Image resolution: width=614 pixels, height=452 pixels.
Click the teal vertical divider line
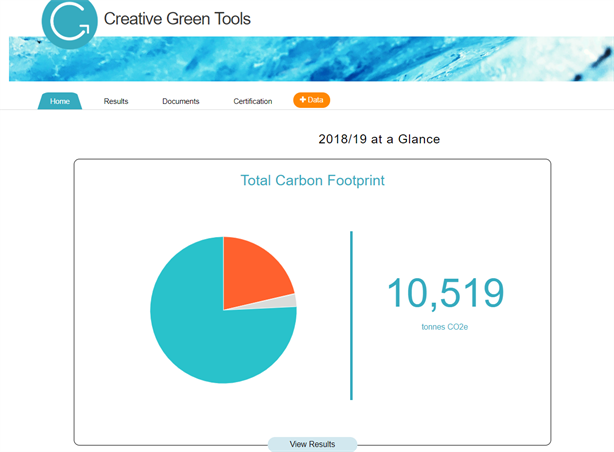click(x=351, y=315)
